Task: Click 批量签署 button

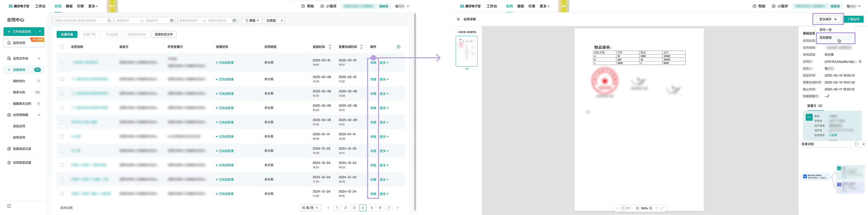Action: (67, 34)
